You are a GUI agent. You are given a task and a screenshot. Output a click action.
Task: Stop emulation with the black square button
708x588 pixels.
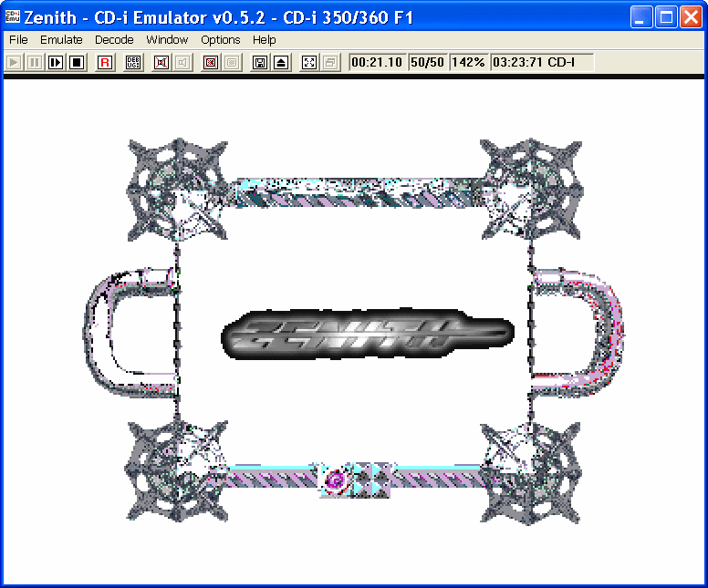pos(77,62)
